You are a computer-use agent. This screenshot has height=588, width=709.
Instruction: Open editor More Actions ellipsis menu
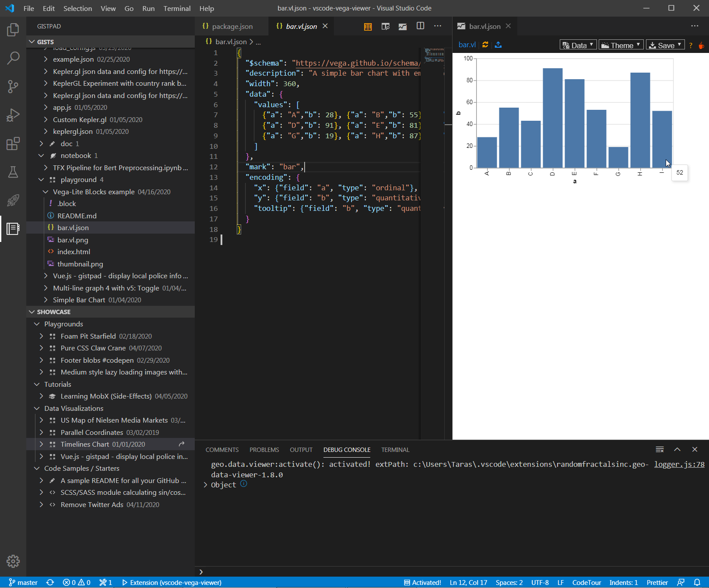(x=438, y=26)
